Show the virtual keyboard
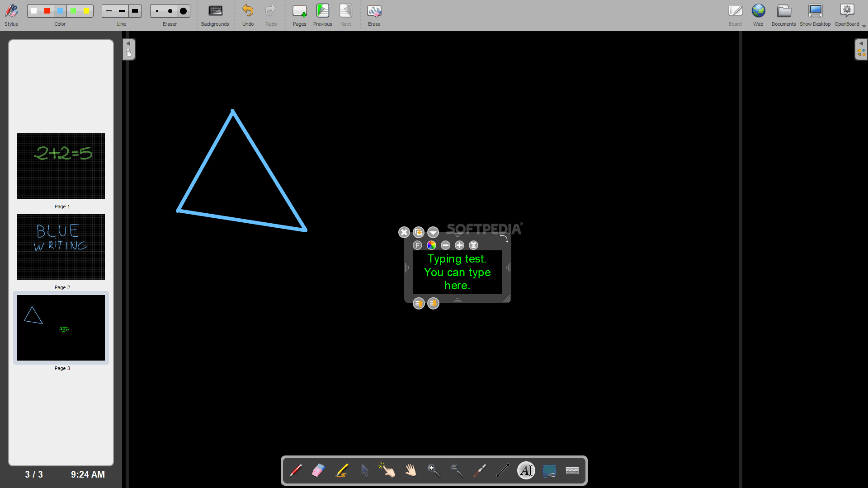This screenshot has width=868, height=488. point(572,470)
